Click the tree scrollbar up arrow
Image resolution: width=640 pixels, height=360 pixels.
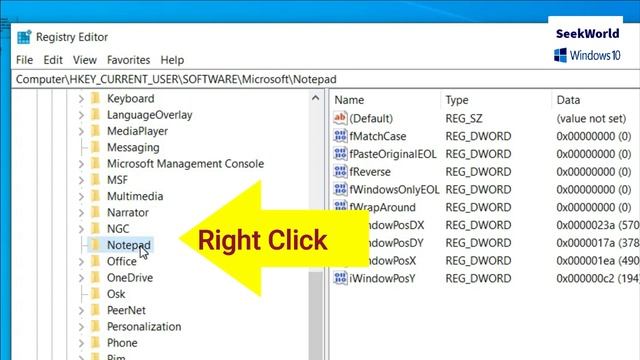point(316,98)
